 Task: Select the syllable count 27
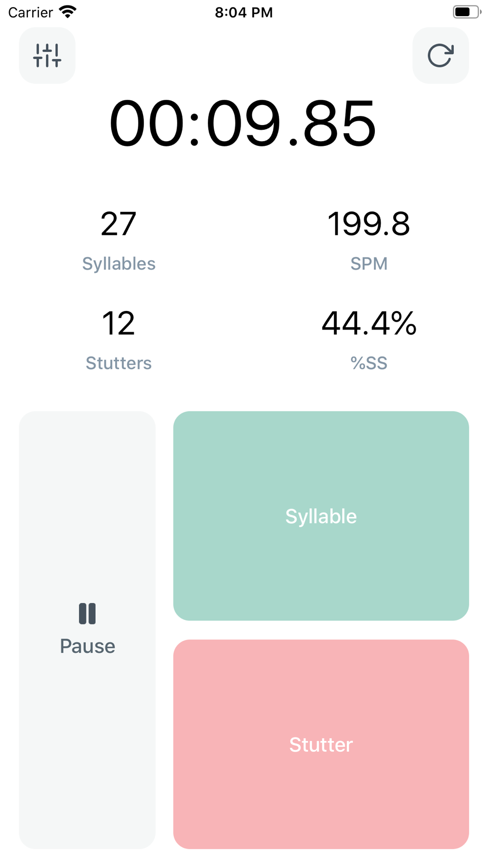pyautogui.click(x=119, y=224)
